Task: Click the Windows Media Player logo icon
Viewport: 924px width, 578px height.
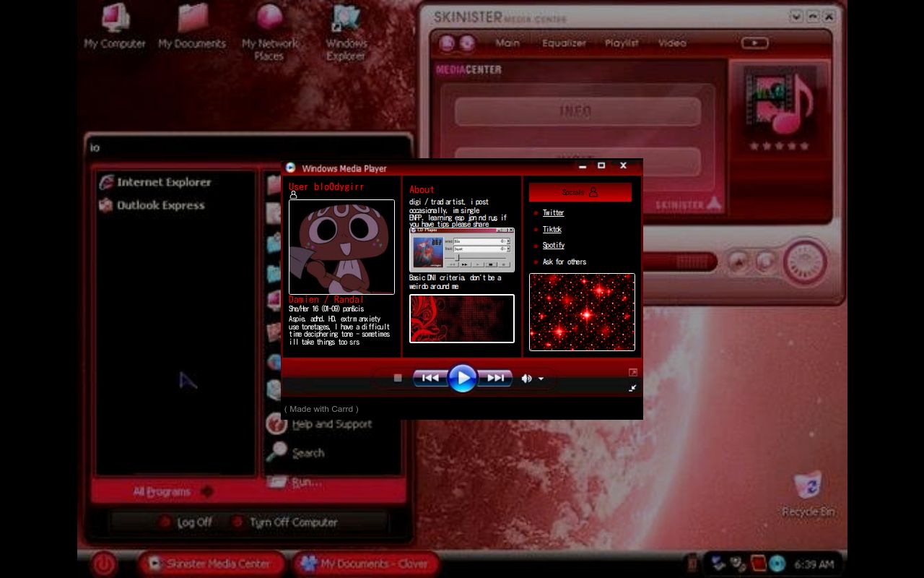Action: coord(290,168)
